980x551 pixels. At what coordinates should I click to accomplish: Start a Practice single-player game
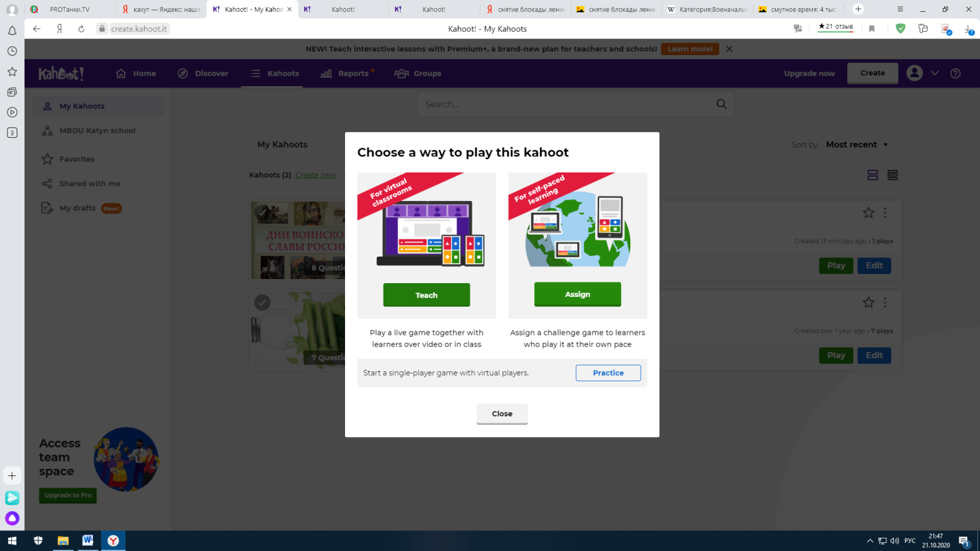pyautogui.click(x=608, y=373)
